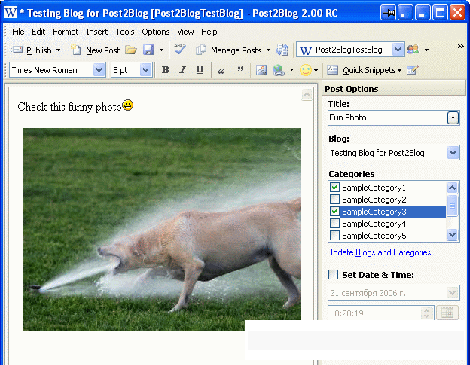The width and height of the screenshot is (470, 365).
Task: Click the time field spinner arrows
Action: pyautogui.click(x=426, y=313)
